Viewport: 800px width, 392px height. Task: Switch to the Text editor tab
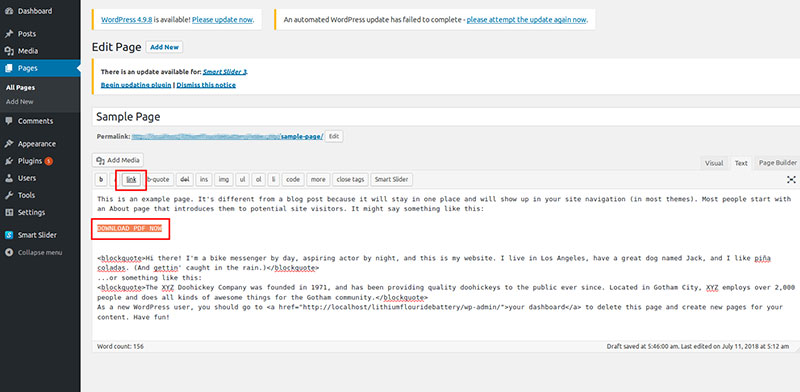[x=741, y=163]
